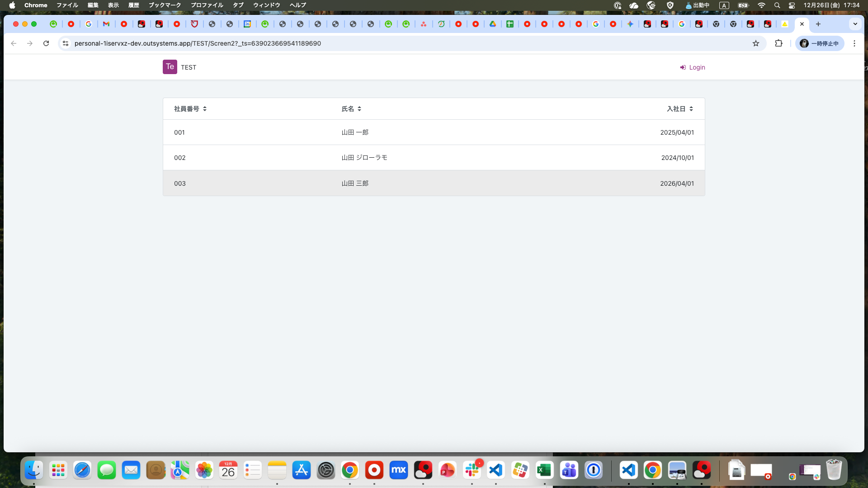
Task: Click the Te application logo icon
Action: 170,67
